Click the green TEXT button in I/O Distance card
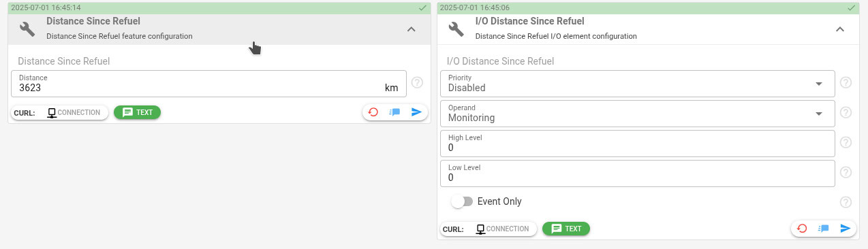The width and height of the screenshot is (868, 249). [566, 229]
